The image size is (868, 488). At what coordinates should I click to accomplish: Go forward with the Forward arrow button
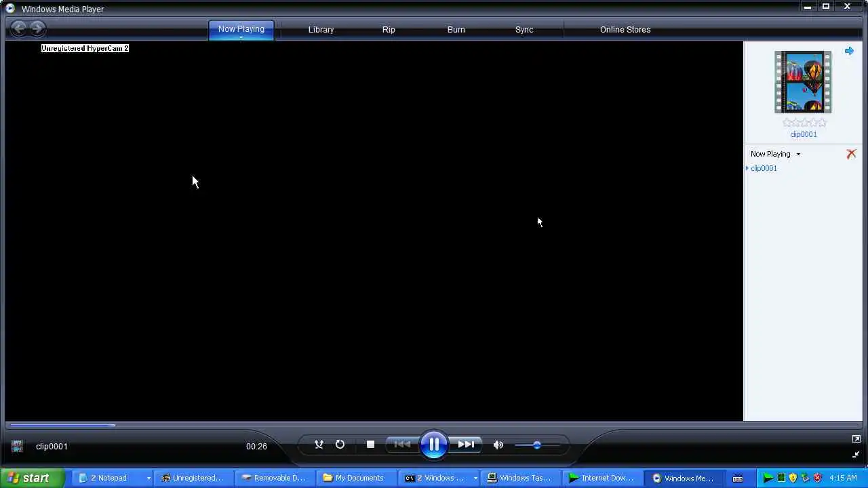pyautogui.click(x=37, y=28)
